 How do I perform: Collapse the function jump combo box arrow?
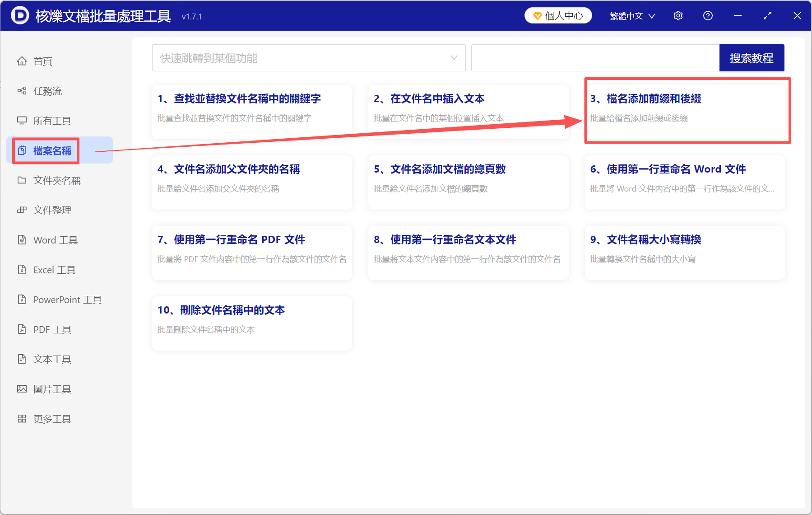tap(453, 58)
